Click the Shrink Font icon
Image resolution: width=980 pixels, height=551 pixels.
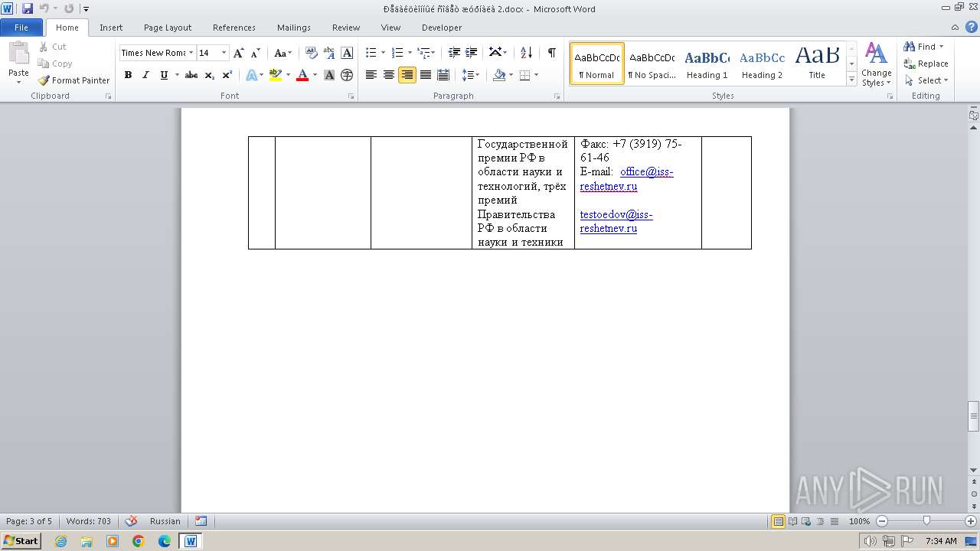coord(256,53)
